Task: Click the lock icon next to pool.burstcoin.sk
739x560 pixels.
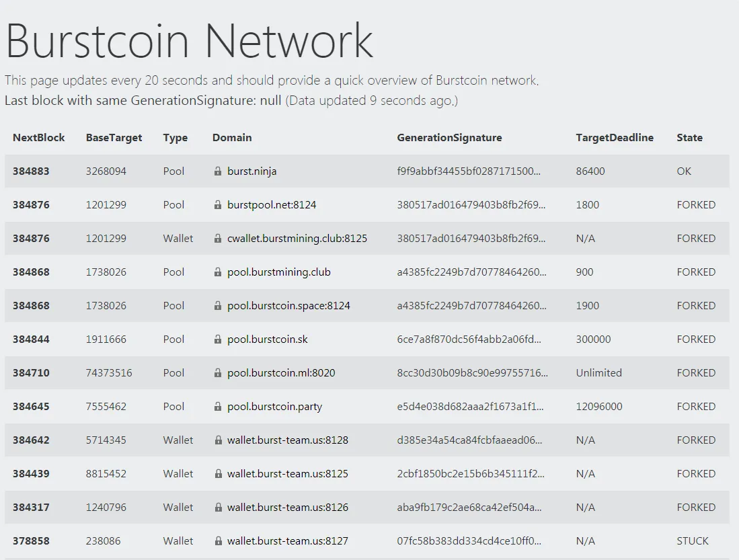Action: 218,339
